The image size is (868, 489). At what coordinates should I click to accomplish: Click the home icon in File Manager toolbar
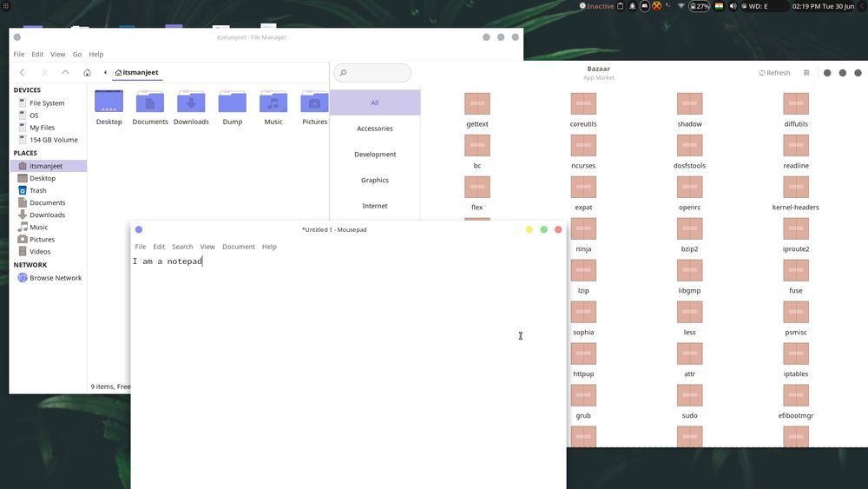[x=87, y=73]
